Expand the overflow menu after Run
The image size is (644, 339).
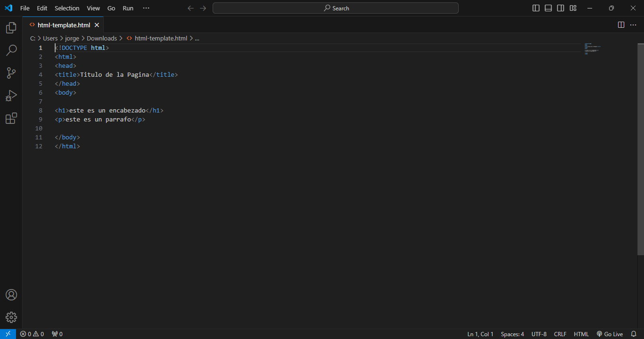point(146,8)
